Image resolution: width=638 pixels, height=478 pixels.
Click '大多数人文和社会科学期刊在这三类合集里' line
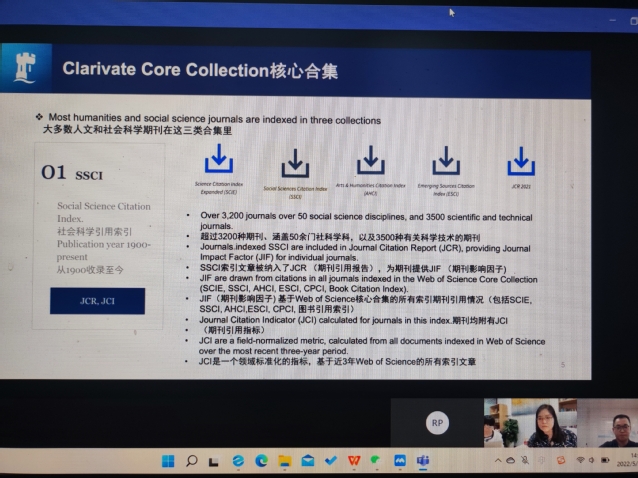(x=138, y=131)
